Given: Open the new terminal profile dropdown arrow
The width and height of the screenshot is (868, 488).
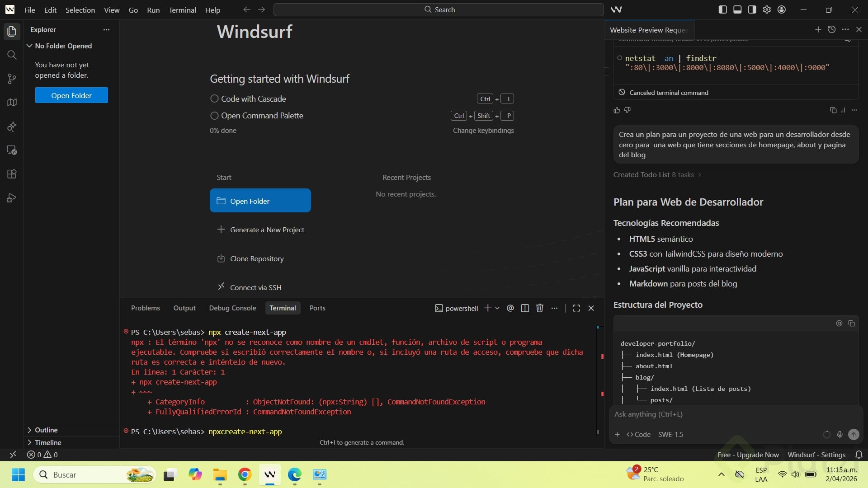Looking at the screenshot, I should pyautogui.click(x=497, y=308).
